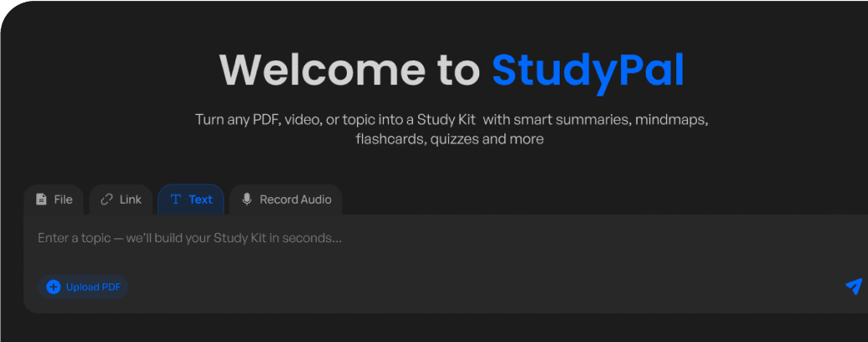Switch to the Record Audio tab
The width and height of the screenshot is (868, 342).
pos(286,199)
